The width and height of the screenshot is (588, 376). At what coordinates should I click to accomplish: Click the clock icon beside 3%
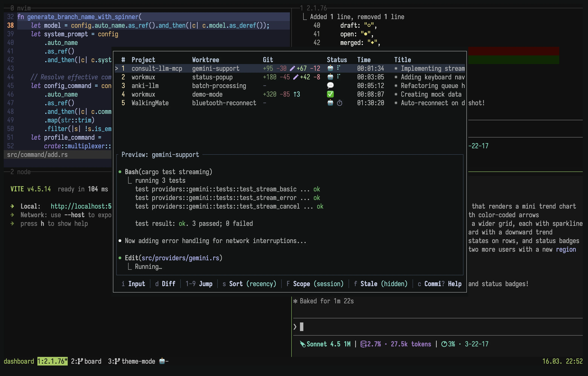(x=444, y=344)
